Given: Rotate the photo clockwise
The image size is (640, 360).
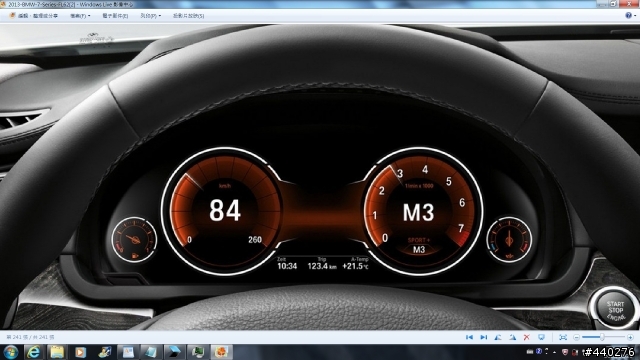Looking at the screenshot, I should pyautogui.click(x=512, y=337).
